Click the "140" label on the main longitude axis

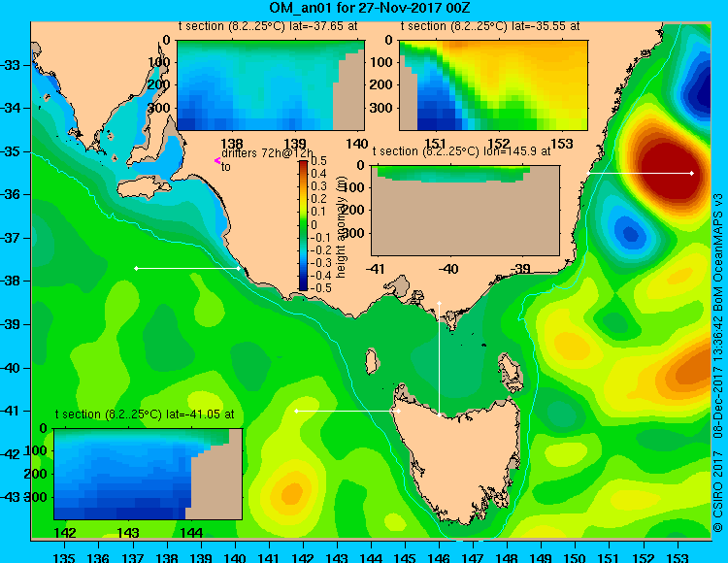click(x=235, y=556)
